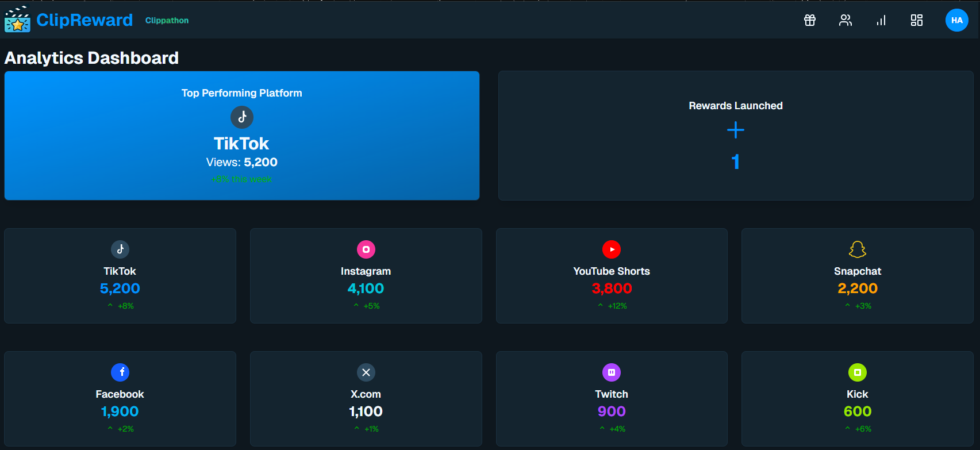Click the TikTok label above 5,200 in grid
Image resolution: width=980 pixels, height=450 pixels.
[x=120, y=271]
